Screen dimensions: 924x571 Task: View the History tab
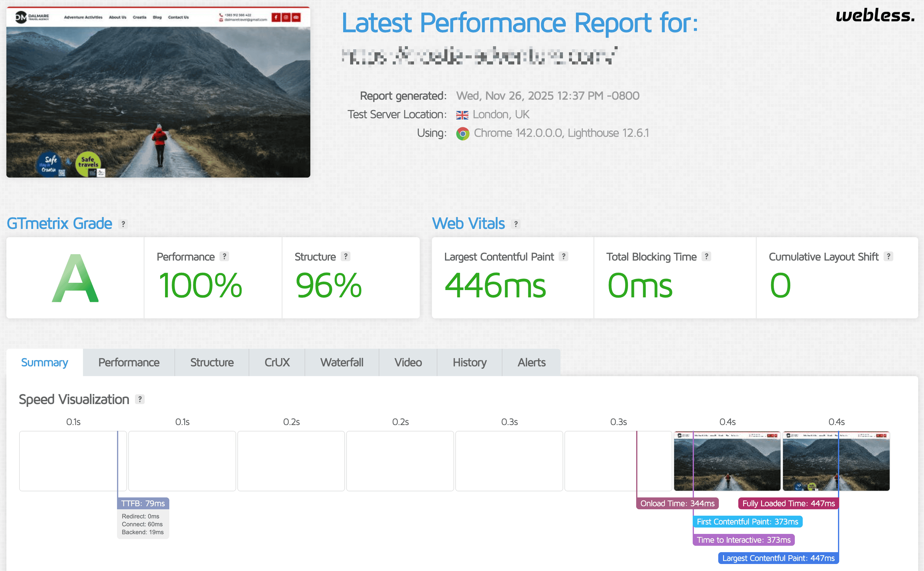[x=469, y=362]
